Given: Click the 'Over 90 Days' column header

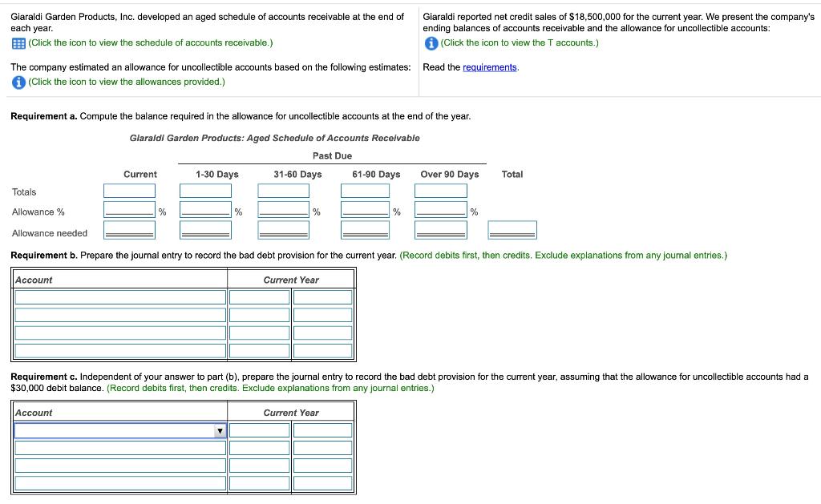Looking at the screenshot, I should coord(450,175).
